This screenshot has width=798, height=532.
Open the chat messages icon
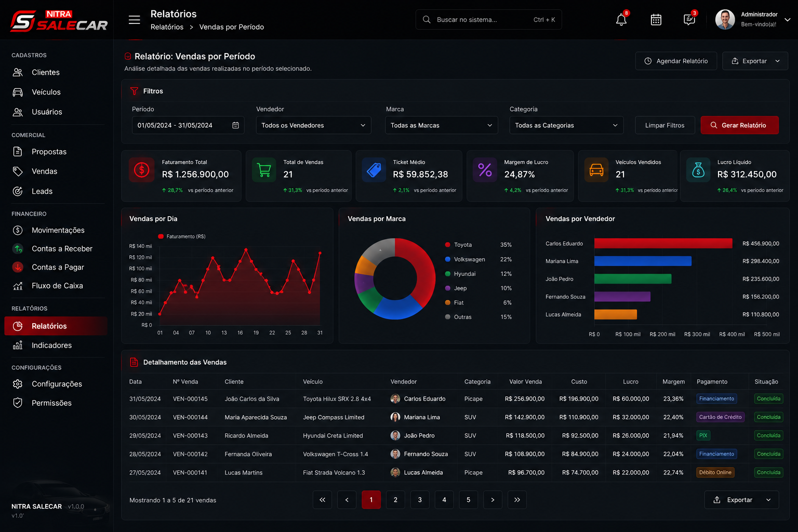pyautogui.click(x=689, y=20)
